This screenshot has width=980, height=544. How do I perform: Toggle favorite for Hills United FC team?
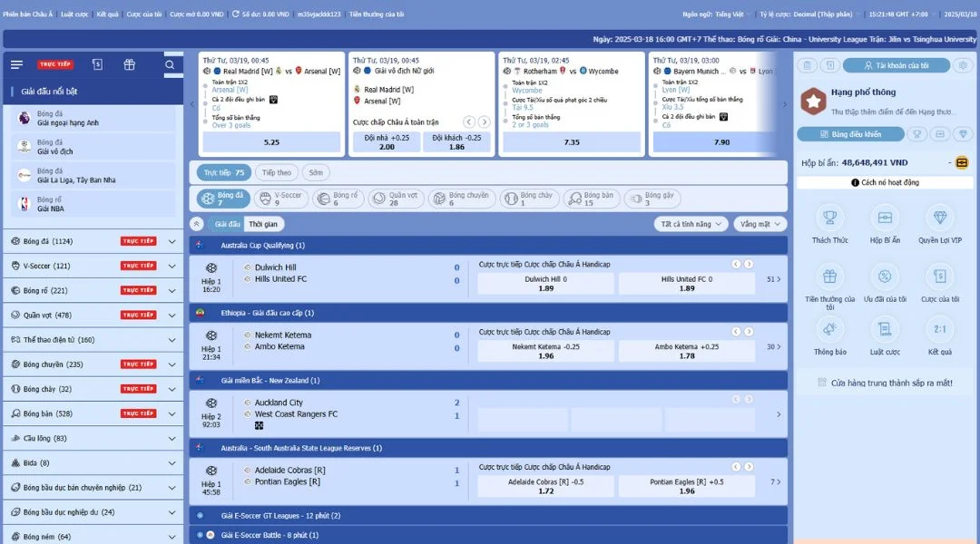pos(248,279)
